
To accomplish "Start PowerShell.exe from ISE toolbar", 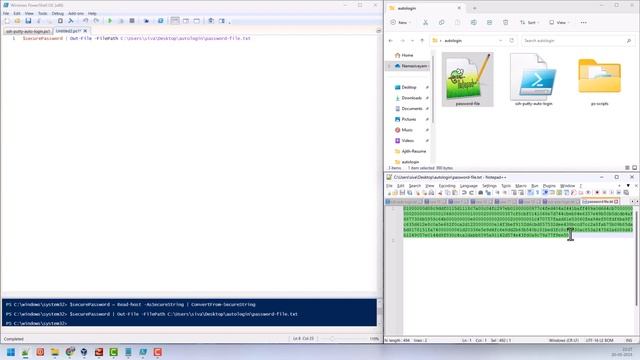I will (x=160, y=21).
